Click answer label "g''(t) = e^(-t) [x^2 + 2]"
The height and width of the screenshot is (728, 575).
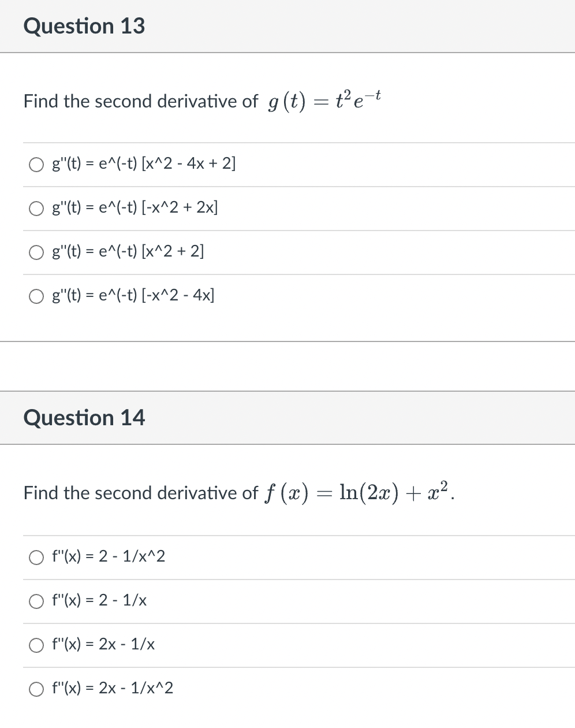click(128, 252)
